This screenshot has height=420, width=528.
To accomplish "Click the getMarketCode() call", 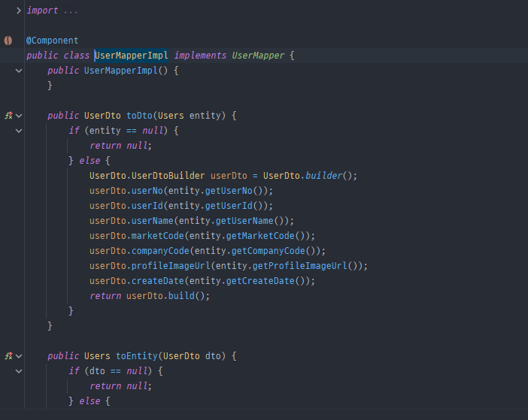I will pos(260,236).
